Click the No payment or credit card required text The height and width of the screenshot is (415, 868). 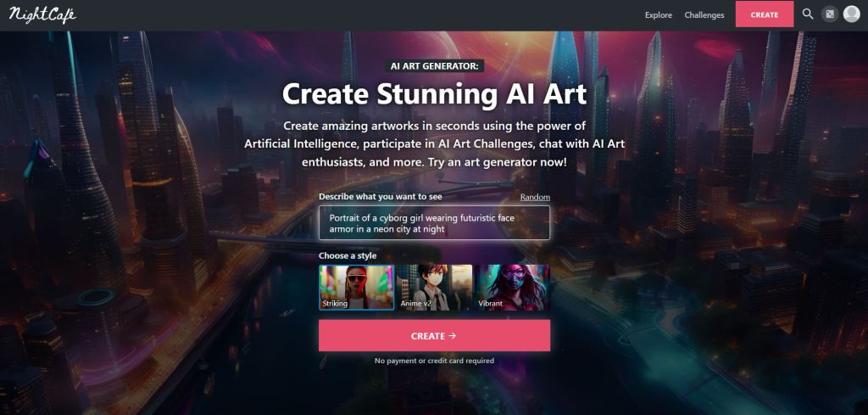pyautogui.click(x=434, y=361)
